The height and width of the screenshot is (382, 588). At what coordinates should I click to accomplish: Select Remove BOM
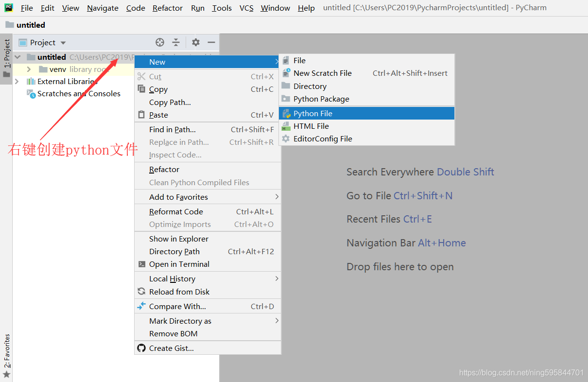(x=208, y=333)
